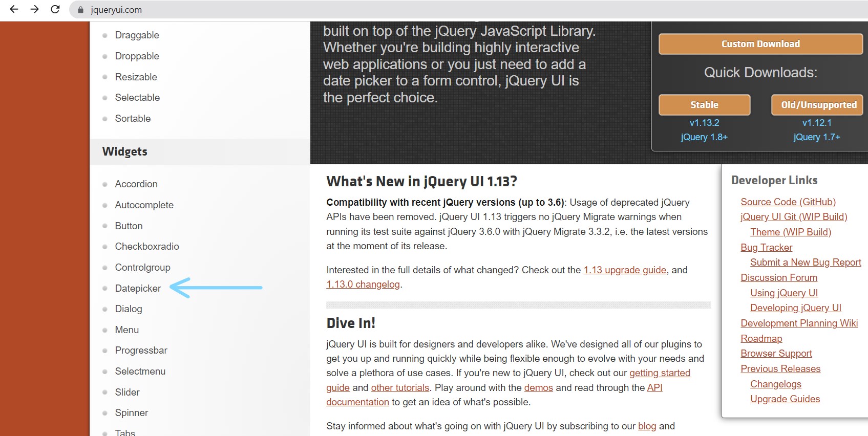Image resolution: width=868 pixels, height=436 pixels.
Task: Click the Developer Links heading
Action: pos(774,180)
